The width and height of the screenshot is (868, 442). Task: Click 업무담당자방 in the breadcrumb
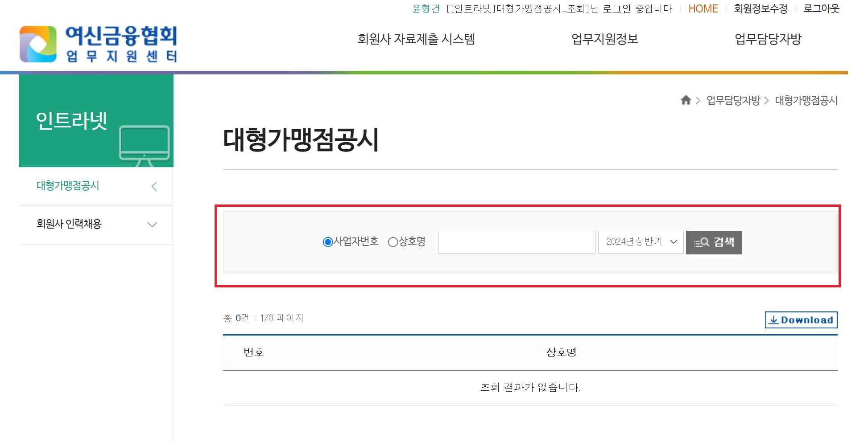(733, 100)
